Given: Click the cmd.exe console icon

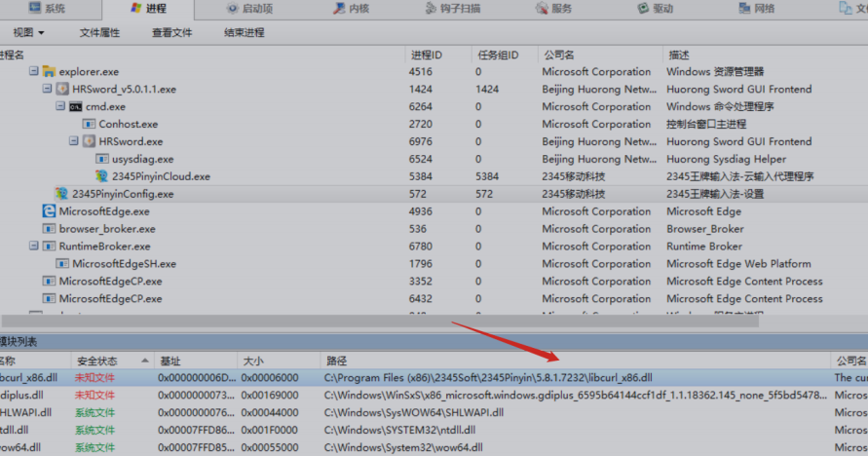Looking at the screenshot, I should (76, 106).
